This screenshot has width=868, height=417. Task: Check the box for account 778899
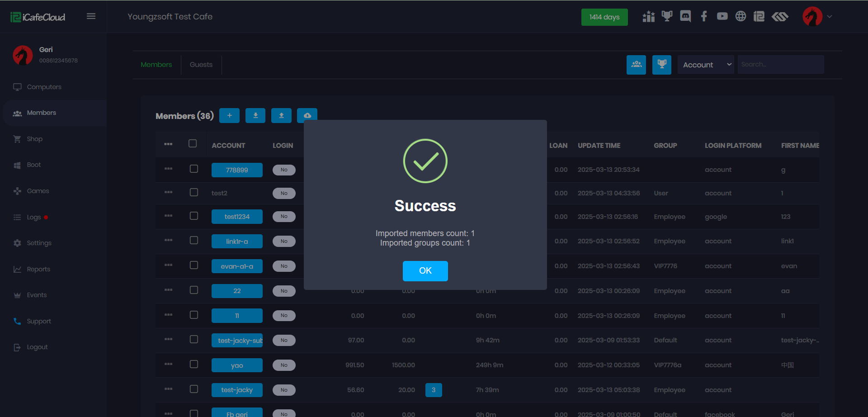(x=194, y=169)
